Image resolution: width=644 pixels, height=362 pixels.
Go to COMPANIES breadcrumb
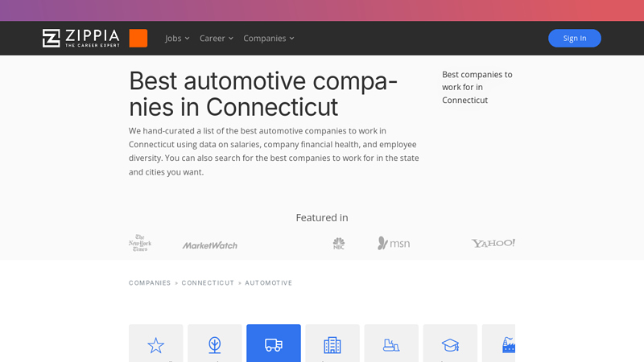coord(150,283)
